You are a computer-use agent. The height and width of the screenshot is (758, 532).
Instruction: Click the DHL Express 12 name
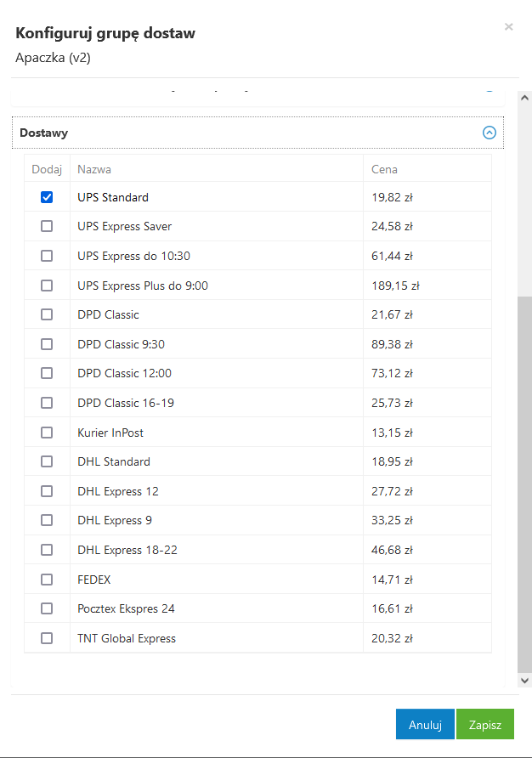click(118, 491)
